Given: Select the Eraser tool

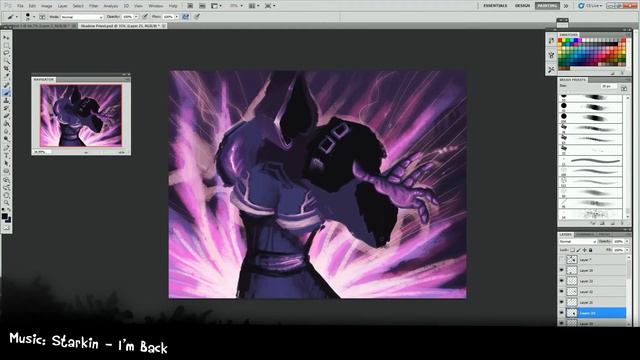Looking at the screenshot, I should tap(6, 116).
